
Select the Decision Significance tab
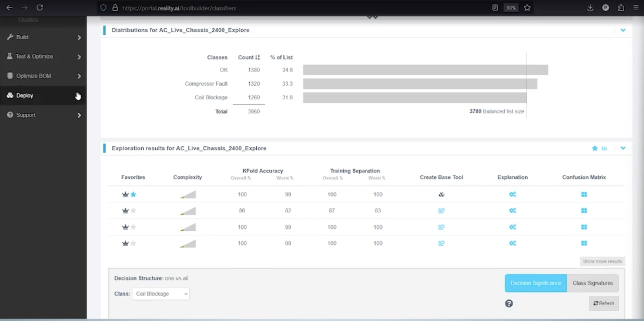pos(536,283)
